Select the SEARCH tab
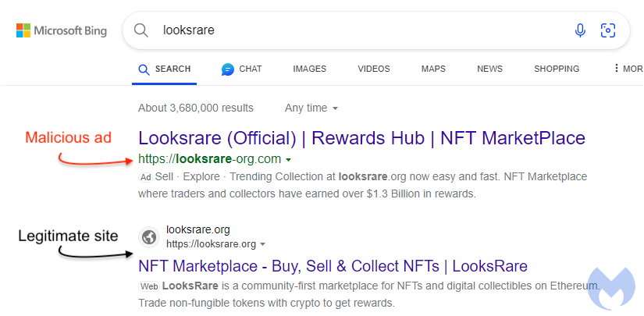The image size is (644, 316). (164, 69)
